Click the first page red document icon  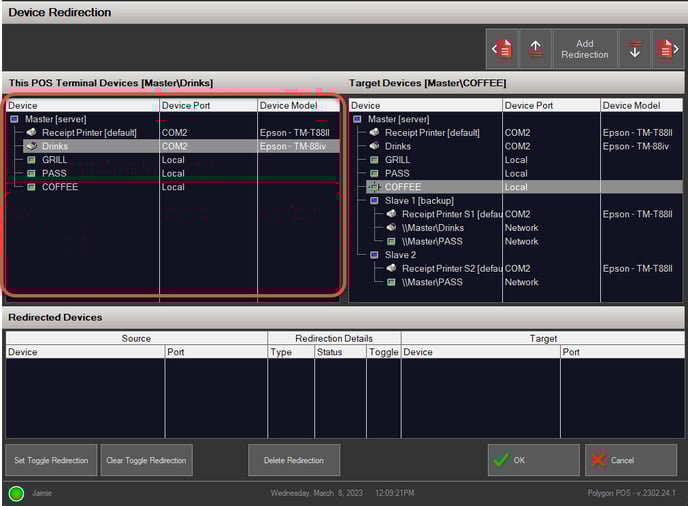pyautogui.click(x=502, y=49)
